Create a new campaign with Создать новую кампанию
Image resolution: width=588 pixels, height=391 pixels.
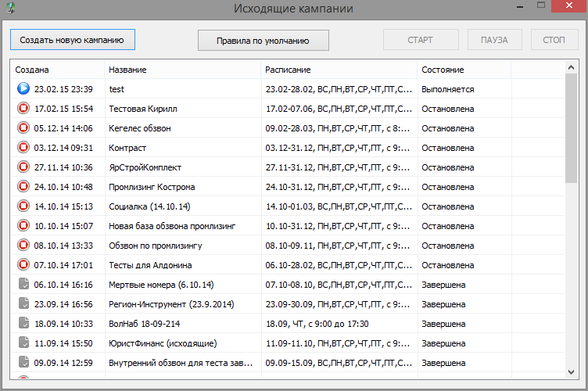[x=73, y=40]
